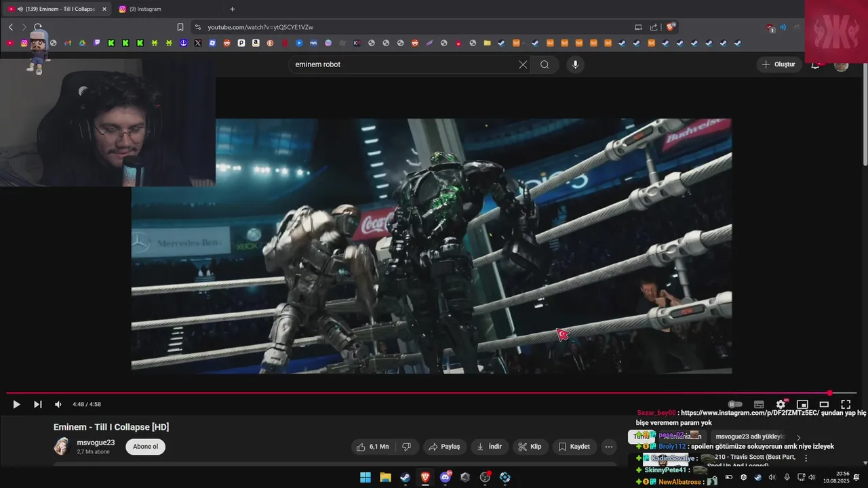Play the paused video
This screenshot has width=868, height=488.
point(16,404)
